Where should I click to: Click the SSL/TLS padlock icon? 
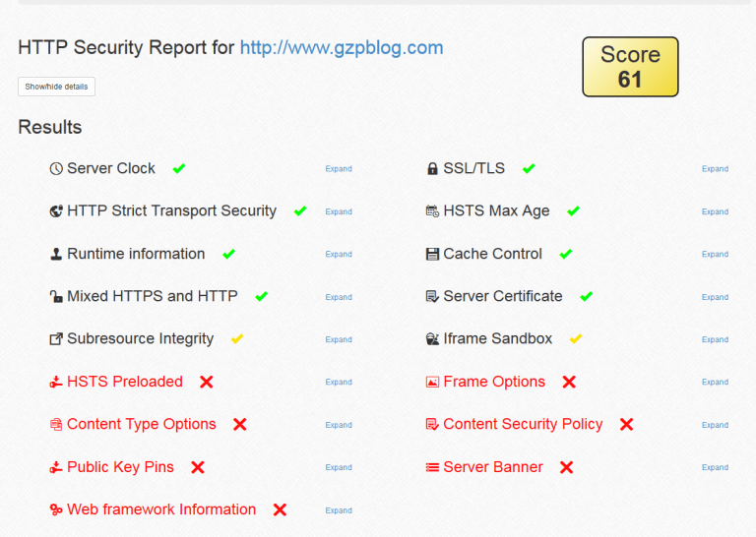coord(432,168)
